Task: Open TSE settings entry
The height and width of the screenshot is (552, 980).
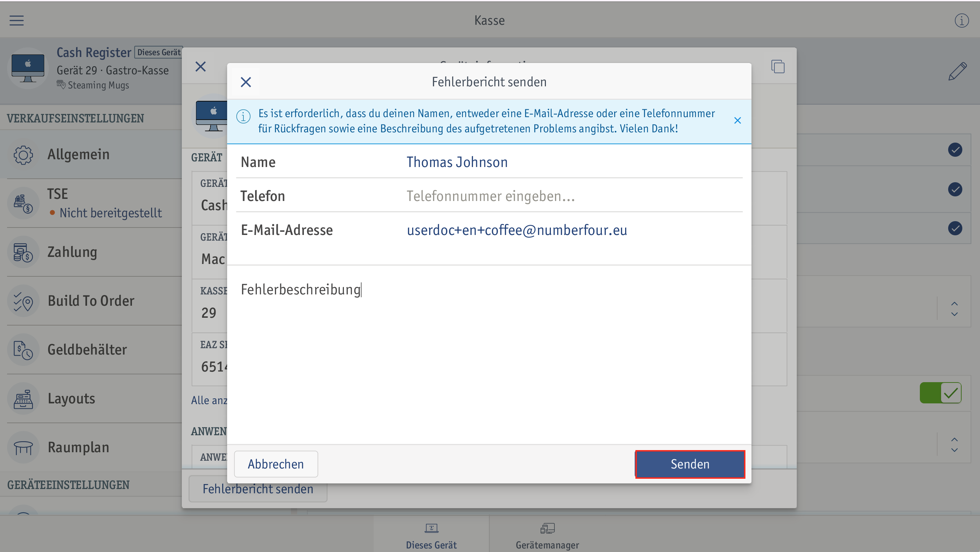Action: [91, 203]
